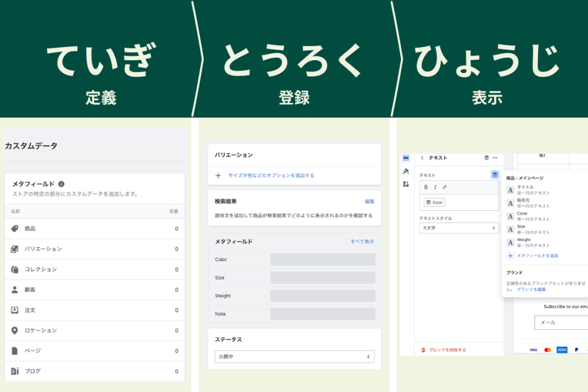Switch to the theme settings paintbrush tab
The image size is (588, 392).
coord(405,171)
